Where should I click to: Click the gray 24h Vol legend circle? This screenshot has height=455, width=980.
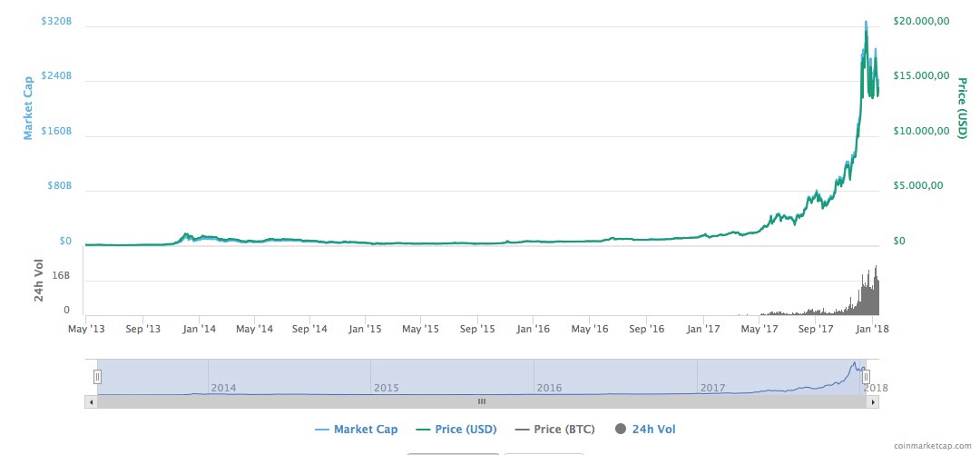pos(622,429)
